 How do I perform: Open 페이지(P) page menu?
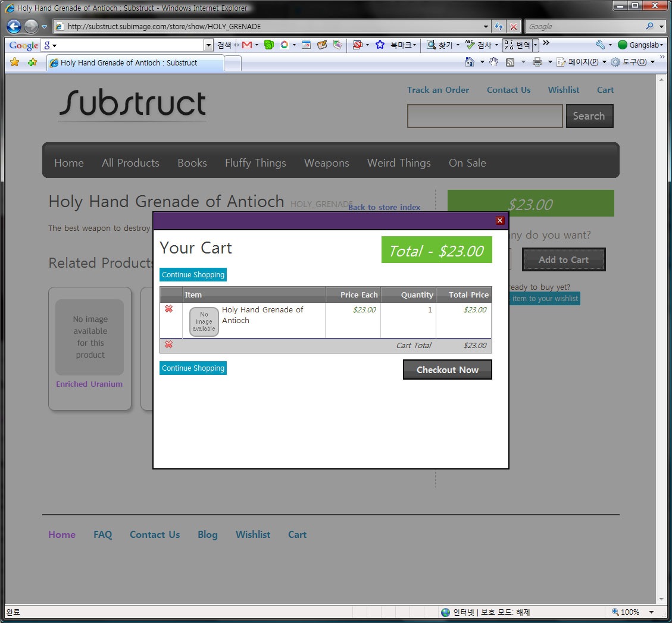click(x=582, y=62)
